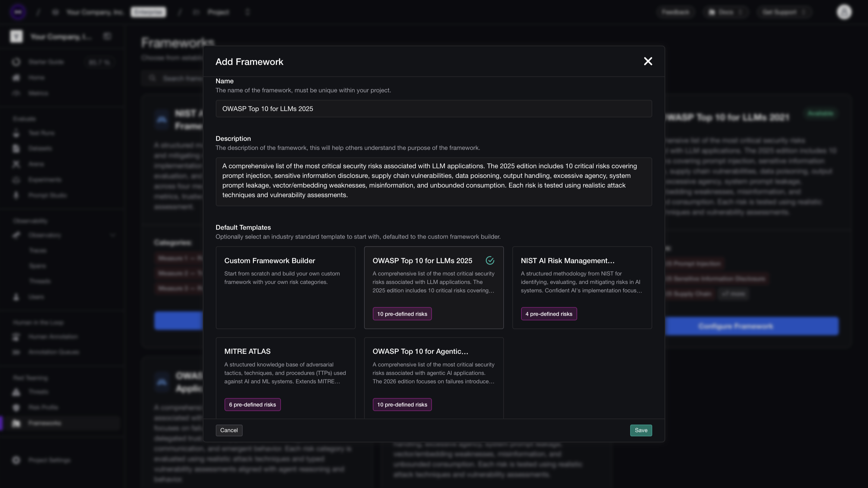The height and width of the screenshot is (488, 868).
Task: Click the user avatar in top-right corner
Action: (x=844, y=12)
